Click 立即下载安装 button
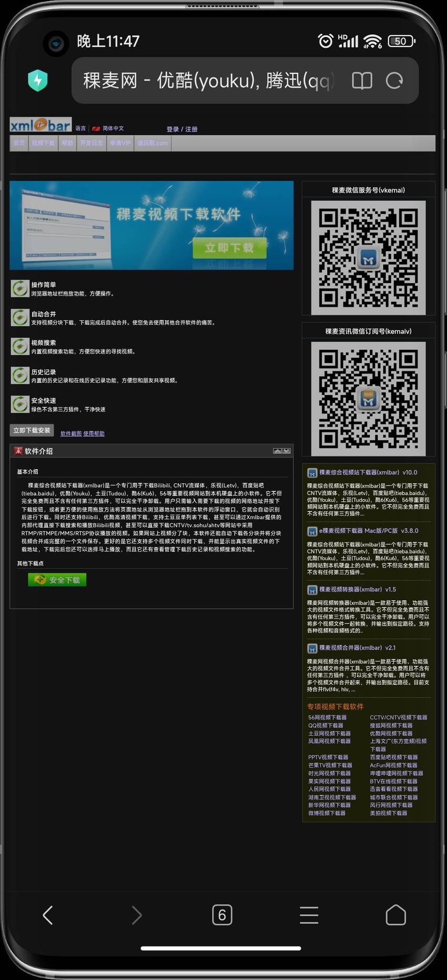Screen dimensions: 447x980 click(32, 430)
